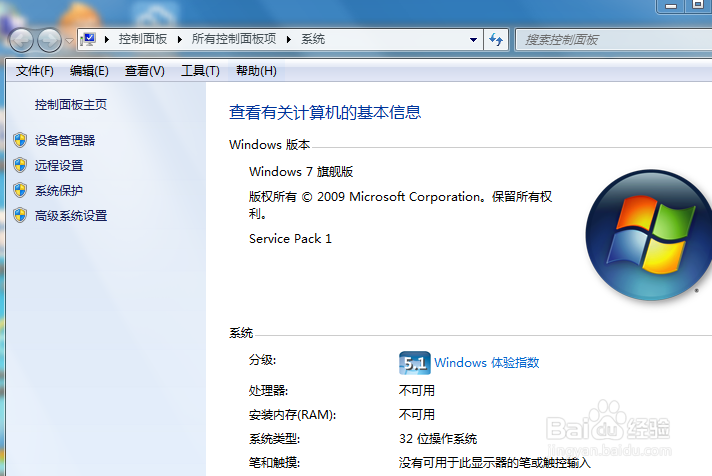Click the 32 位操作系统 value

[x=438, y=439]
